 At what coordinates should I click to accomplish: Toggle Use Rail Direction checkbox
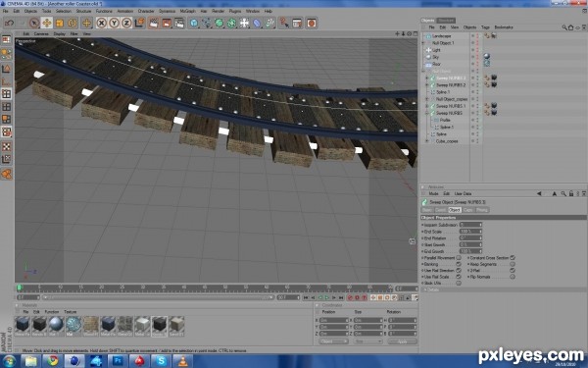coord(459,271)
